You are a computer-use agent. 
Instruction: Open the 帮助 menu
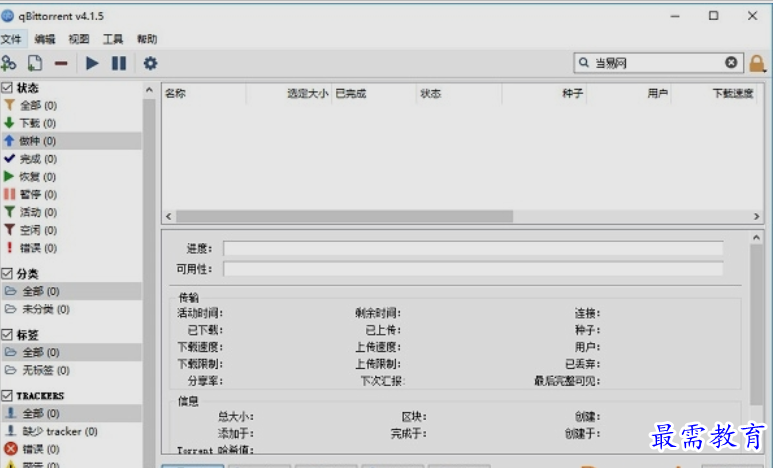point(147,39)
